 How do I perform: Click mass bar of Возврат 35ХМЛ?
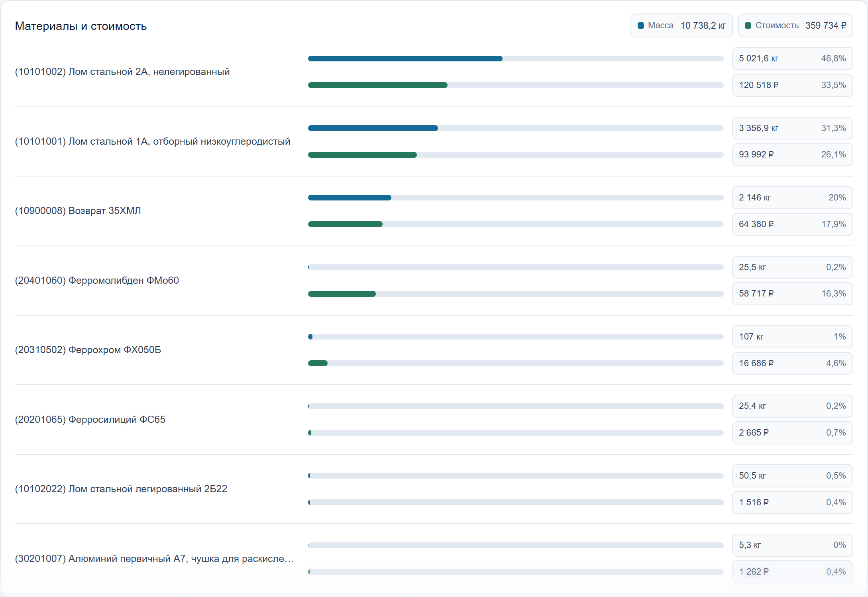point(516,198)
